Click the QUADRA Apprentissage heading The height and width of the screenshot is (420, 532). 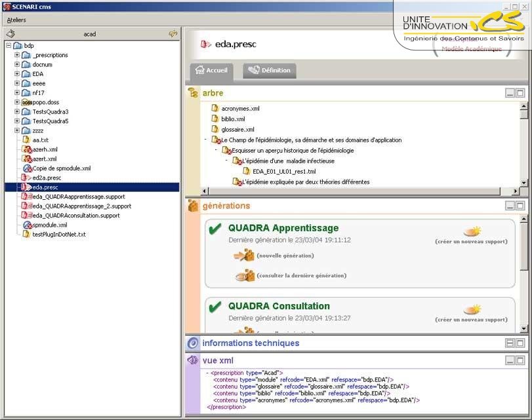(283, 228)
